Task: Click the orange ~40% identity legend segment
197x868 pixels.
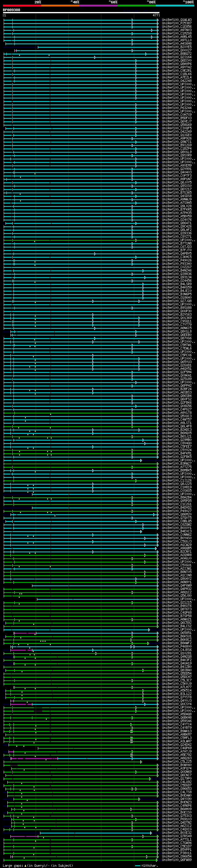Action: pos(61,6)
